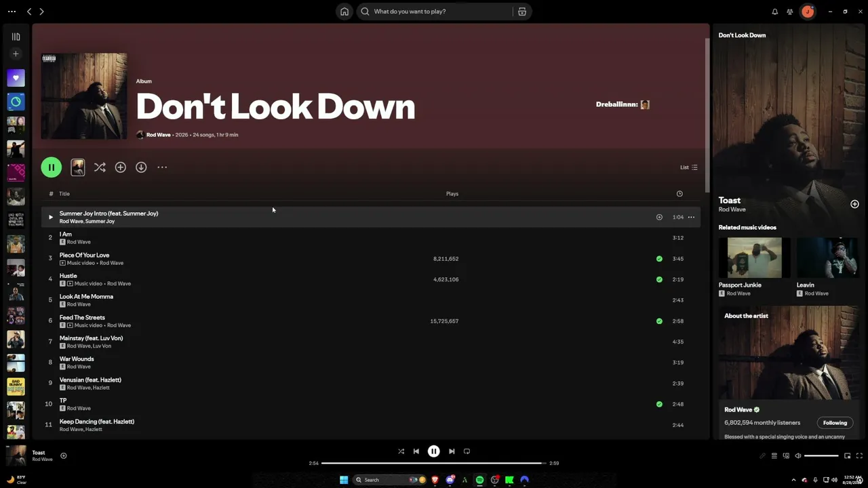Screen dimensions: 868x488
Task: Enable shuffle for the Don't Look Down album
Action: coord(100,167)
